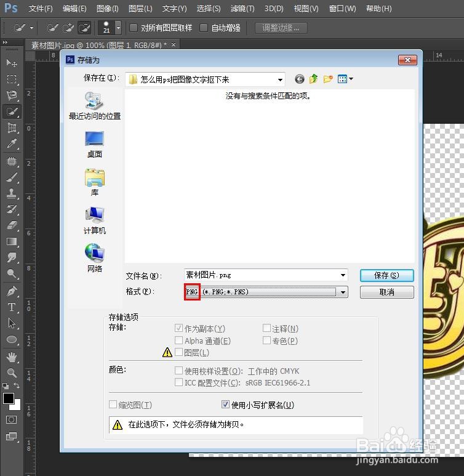The width and height of the screenshot is (464, 476).
Task: Click the 保存 button
Action: (386, 275)
